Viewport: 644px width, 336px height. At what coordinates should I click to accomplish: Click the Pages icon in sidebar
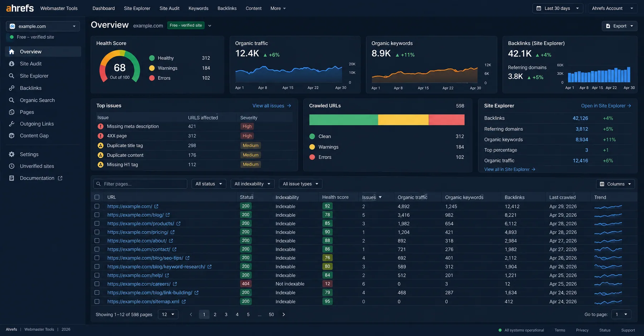[x=12, y=112]
